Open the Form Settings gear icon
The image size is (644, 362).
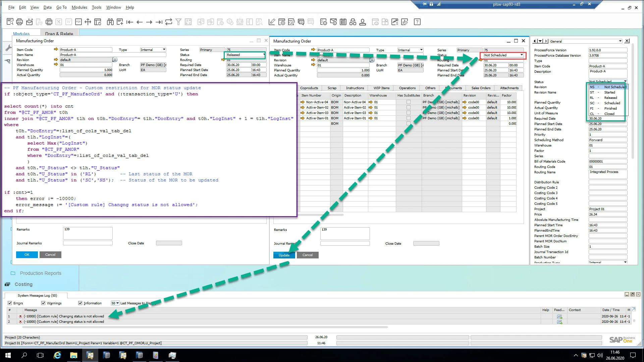282,21
